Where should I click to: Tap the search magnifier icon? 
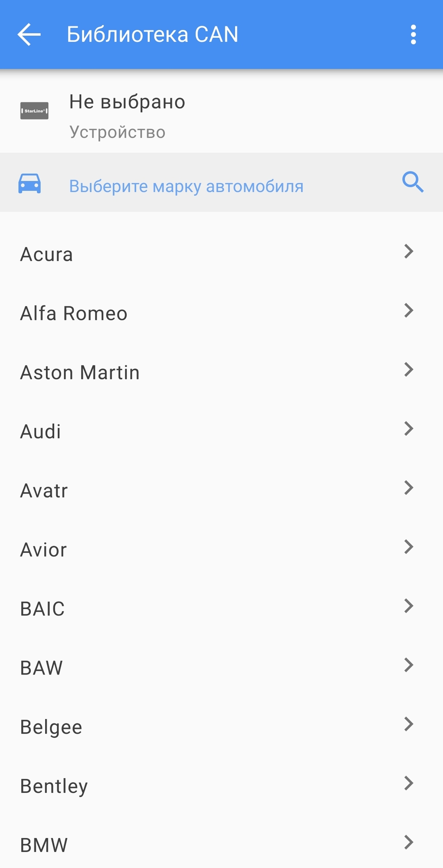pyautogui.click(x=413, y=182)
